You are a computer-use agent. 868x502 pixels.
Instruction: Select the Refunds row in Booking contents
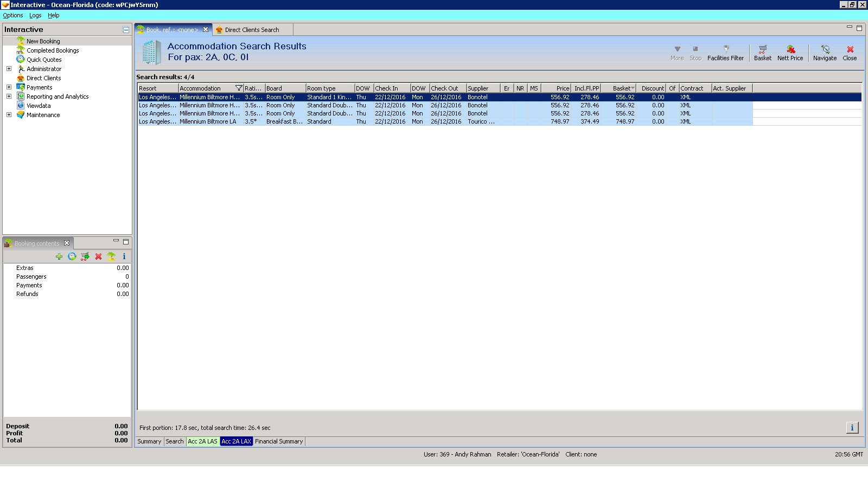point(67,294)
